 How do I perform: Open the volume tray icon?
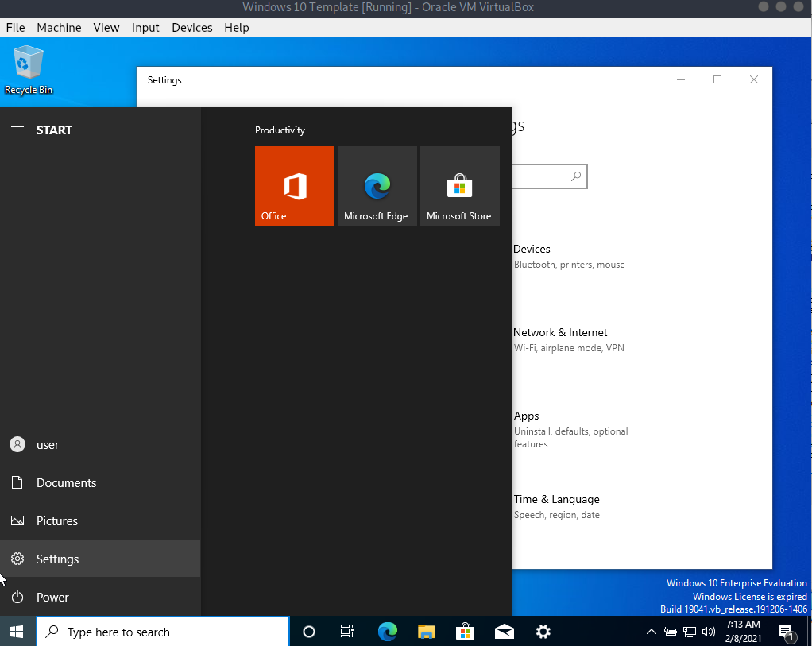click(x=709, y=632)
